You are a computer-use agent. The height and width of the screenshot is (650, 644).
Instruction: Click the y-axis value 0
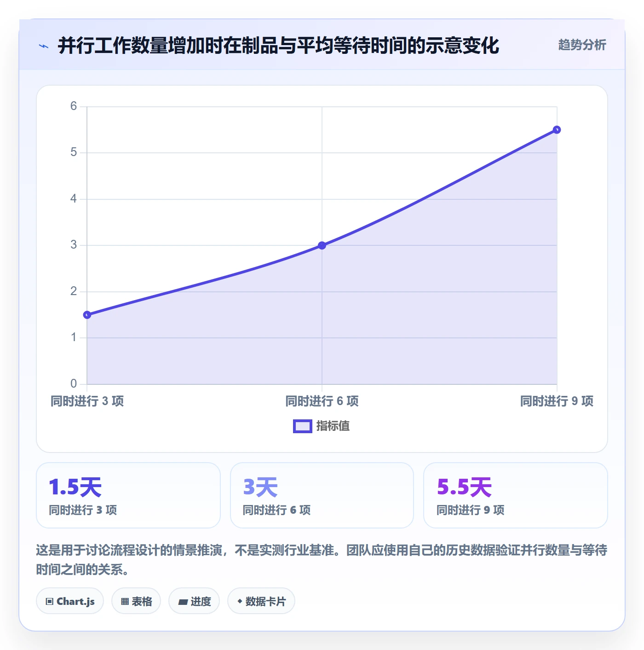click(x=74, y=383)
